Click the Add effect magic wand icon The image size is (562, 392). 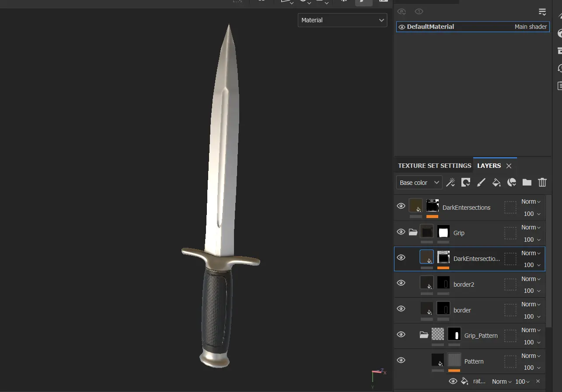click(x=450, y=183)
